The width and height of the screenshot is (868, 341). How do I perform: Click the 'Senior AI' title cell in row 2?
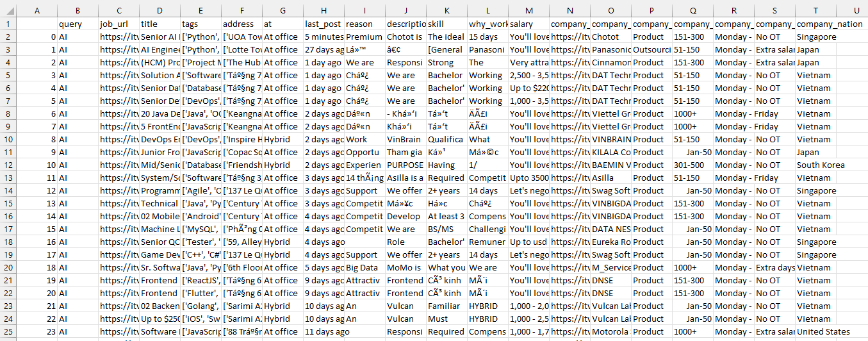click(x=160, y=37)
